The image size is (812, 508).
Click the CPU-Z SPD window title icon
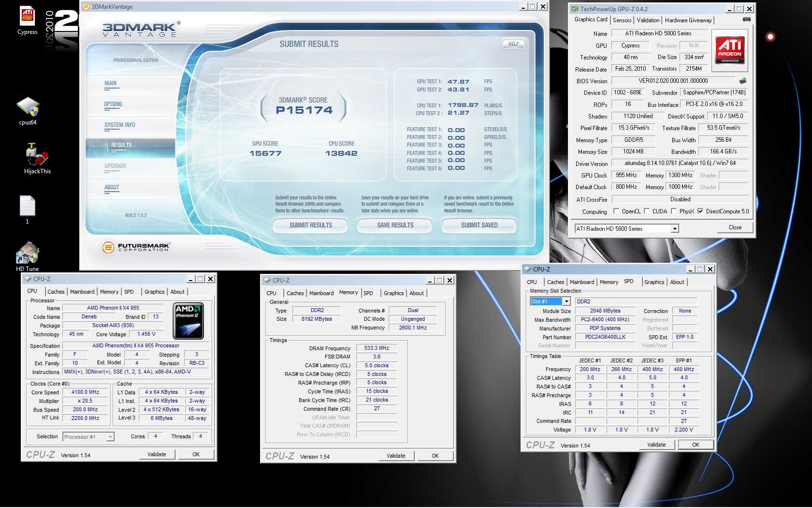click(527, 269)
